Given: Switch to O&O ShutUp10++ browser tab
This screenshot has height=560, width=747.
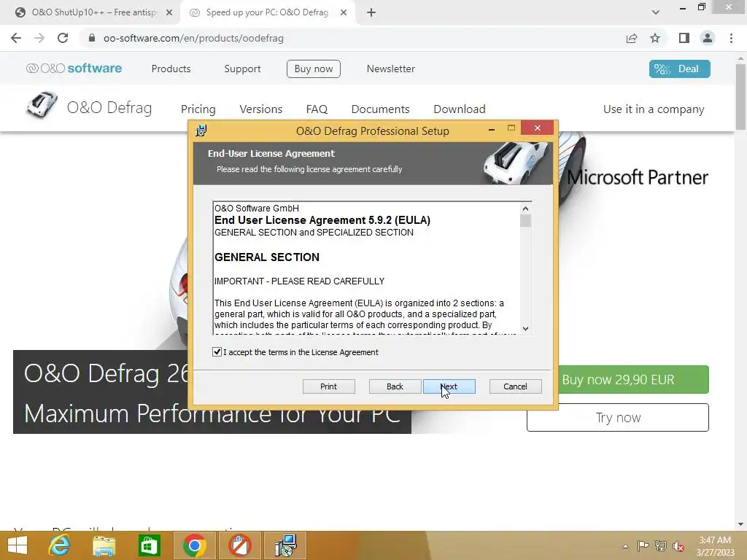Looking at the screenshot, I should [x=94, y=13].
